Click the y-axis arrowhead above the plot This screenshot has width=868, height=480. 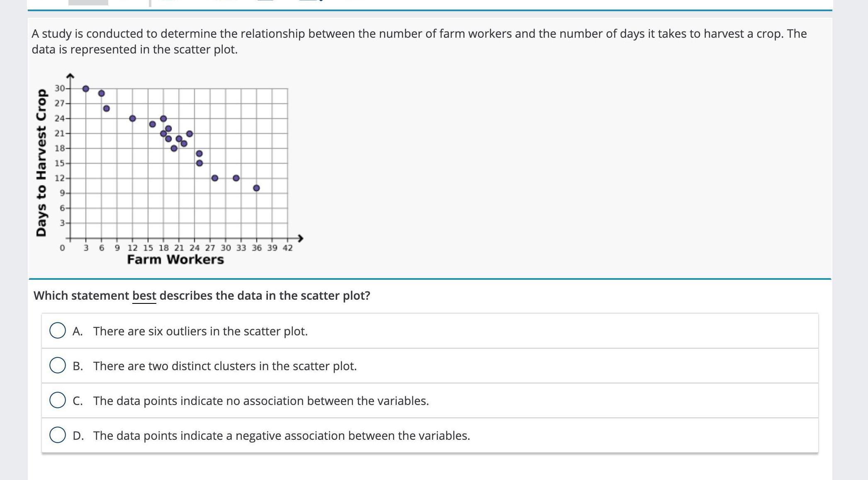[x=70, y=76]
